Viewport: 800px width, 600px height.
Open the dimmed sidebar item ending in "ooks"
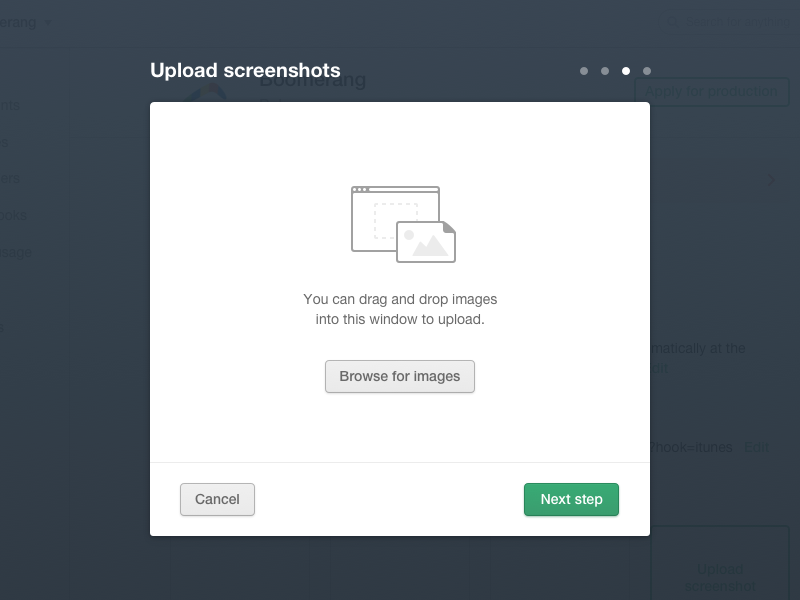14,215
